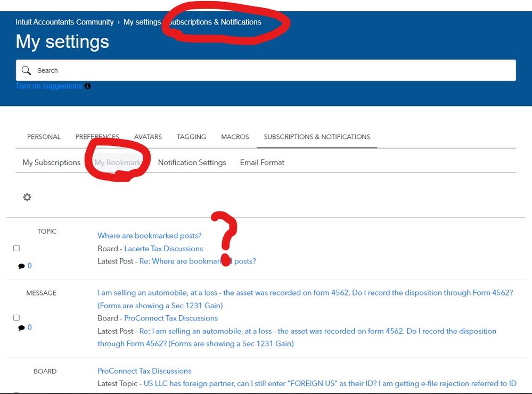Switch to Email Format sub-tab
The height and width of the screenshot is (394, 532).
click(262, 162)
